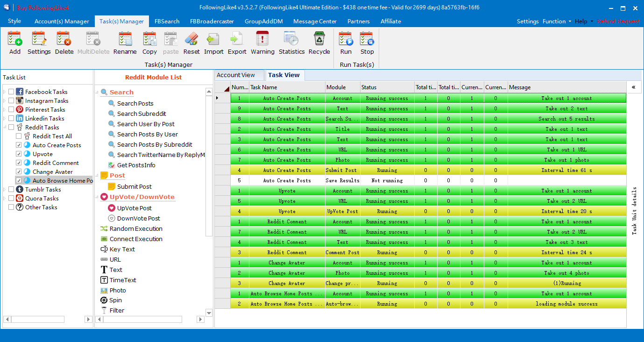
Task: Click the Delete task icon
Action: (x=64, y=39)
